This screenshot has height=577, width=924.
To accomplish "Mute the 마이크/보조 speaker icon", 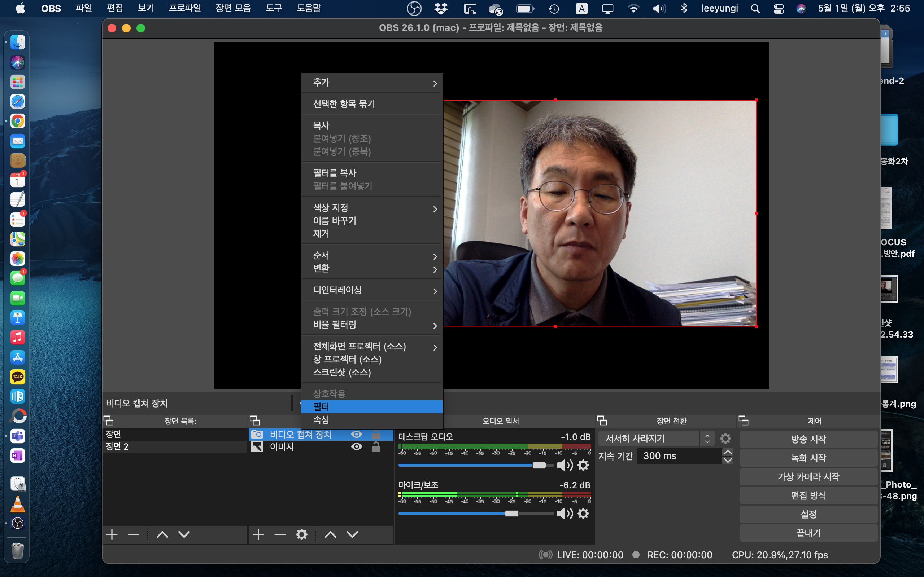I will [x=565, y=514].
